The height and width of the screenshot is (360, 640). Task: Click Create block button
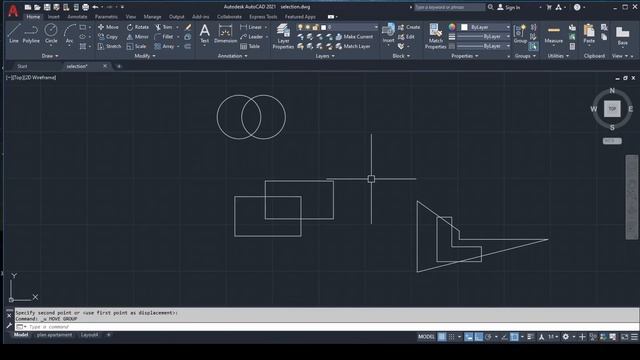click(409, 27)
